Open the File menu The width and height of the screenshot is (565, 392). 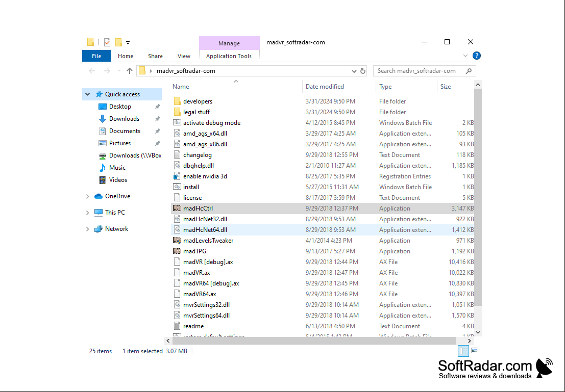coord(96,56)
